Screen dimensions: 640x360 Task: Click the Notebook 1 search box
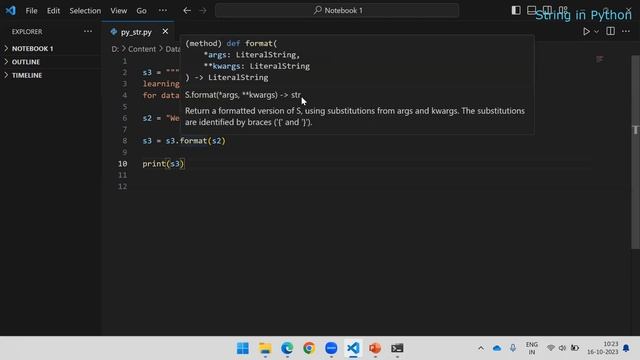pos(337,10)
